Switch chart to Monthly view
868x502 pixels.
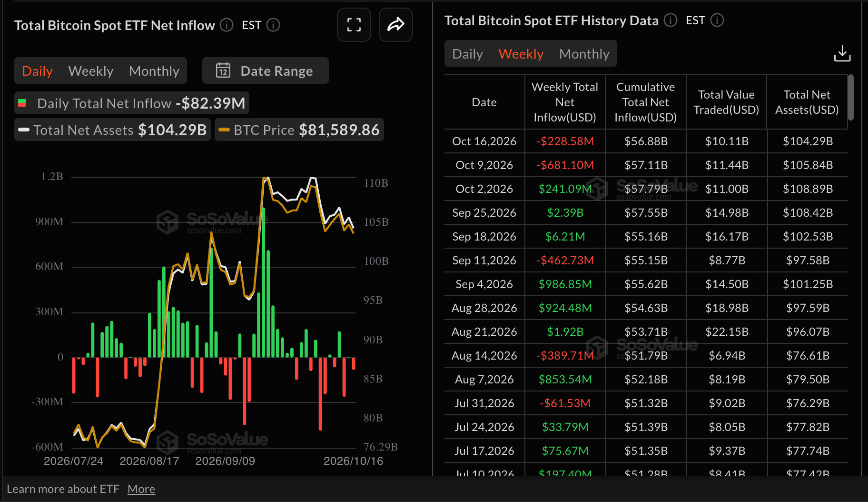pos(154,70)
